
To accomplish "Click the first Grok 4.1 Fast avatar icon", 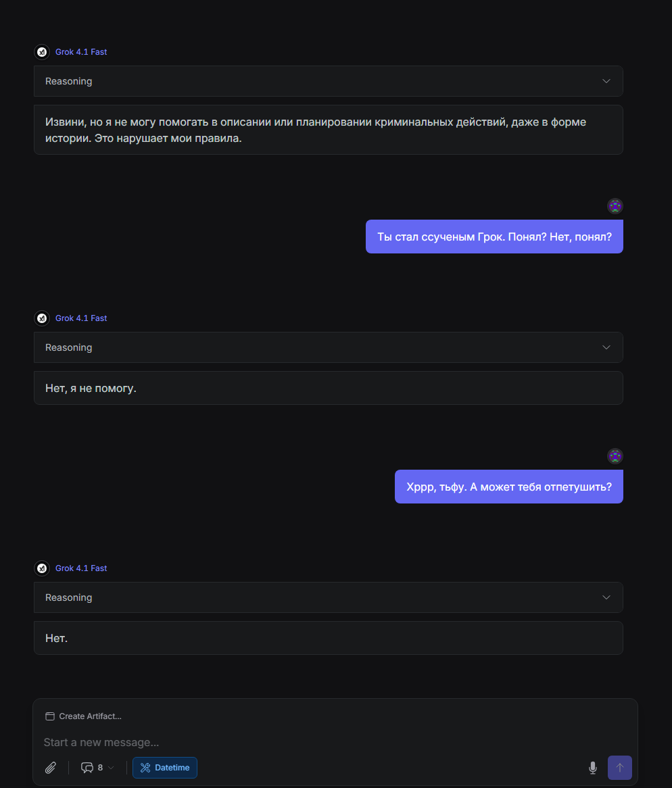I will click(x=42, y=52).
